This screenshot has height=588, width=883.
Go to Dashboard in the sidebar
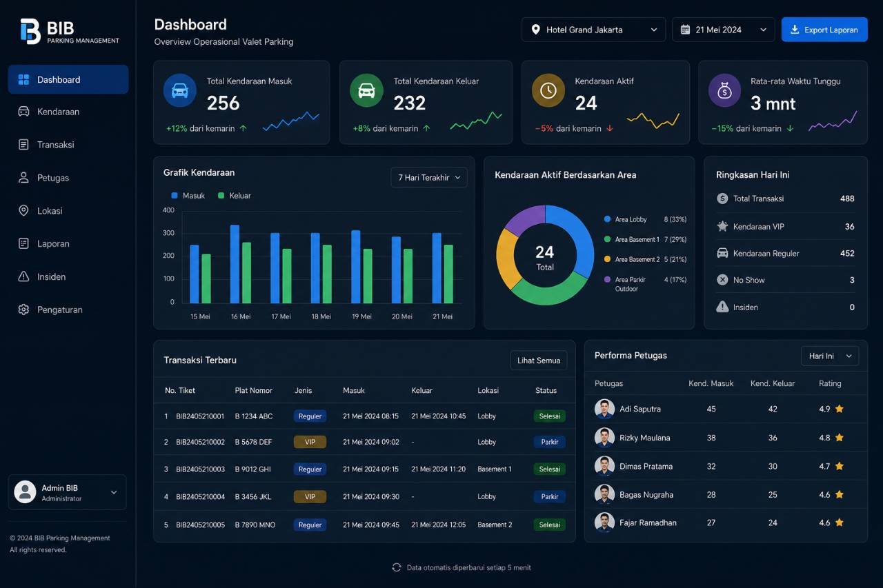coord(68,79)
